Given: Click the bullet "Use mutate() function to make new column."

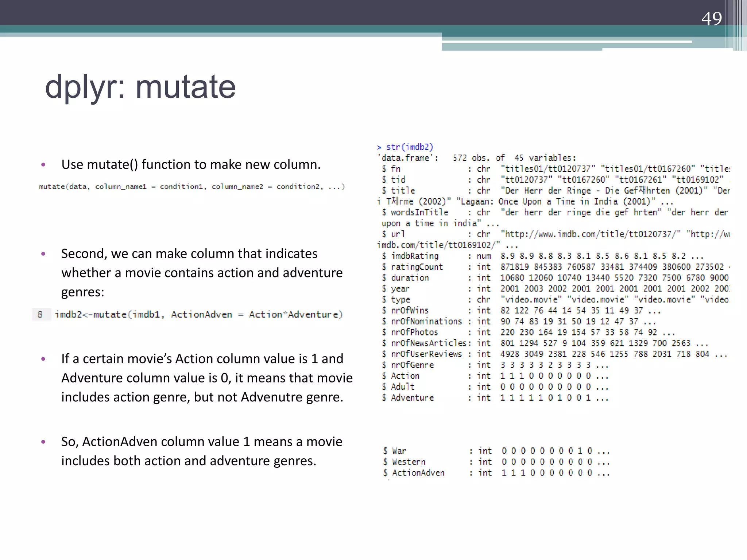Looking at the screenshot, I should click(191, 165).
